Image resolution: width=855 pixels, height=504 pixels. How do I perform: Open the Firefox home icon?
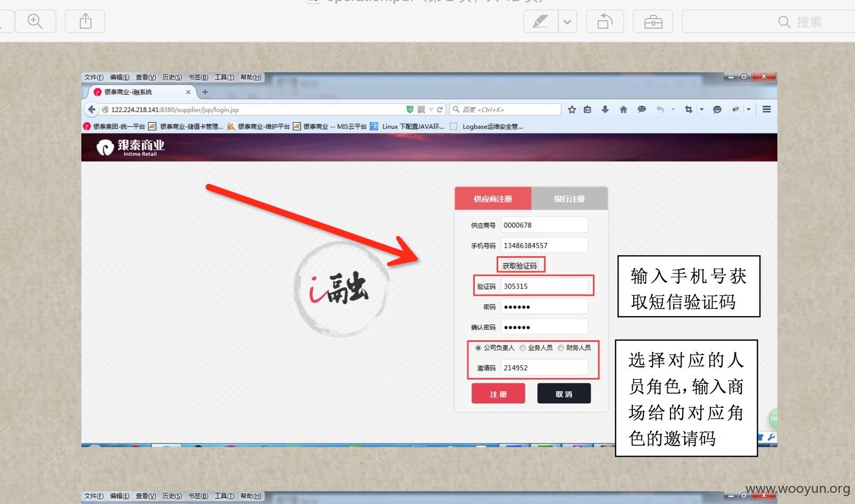623,110
